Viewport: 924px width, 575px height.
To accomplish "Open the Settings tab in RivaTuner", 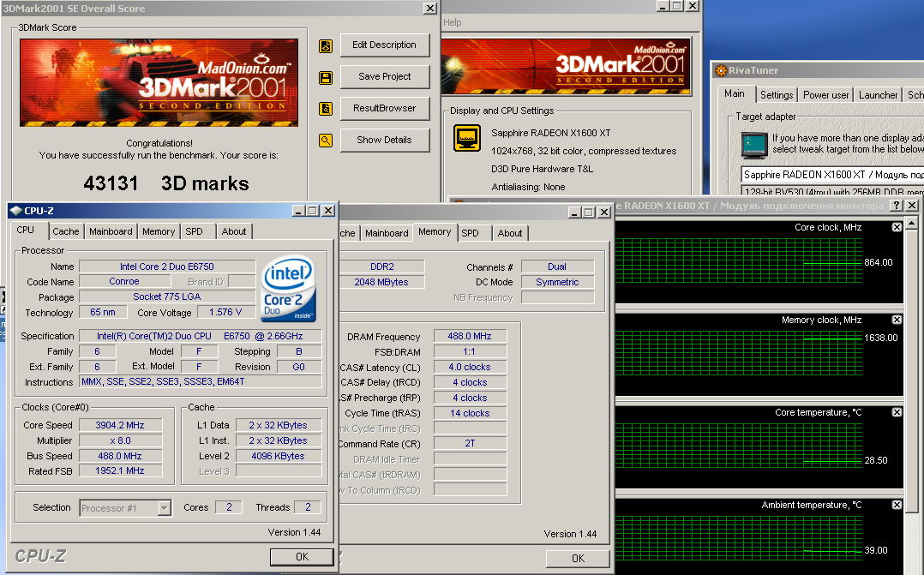I will (776, 95).
